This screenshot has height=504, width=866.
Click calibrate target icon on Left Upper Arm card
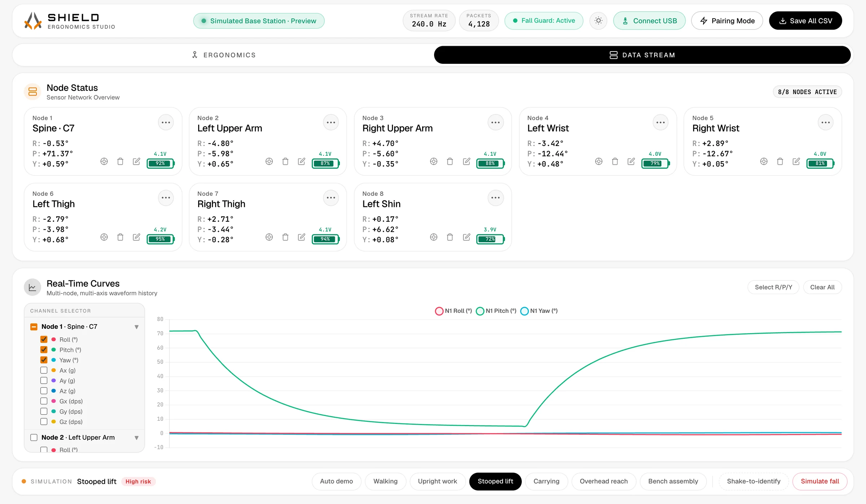coord(269,162)
